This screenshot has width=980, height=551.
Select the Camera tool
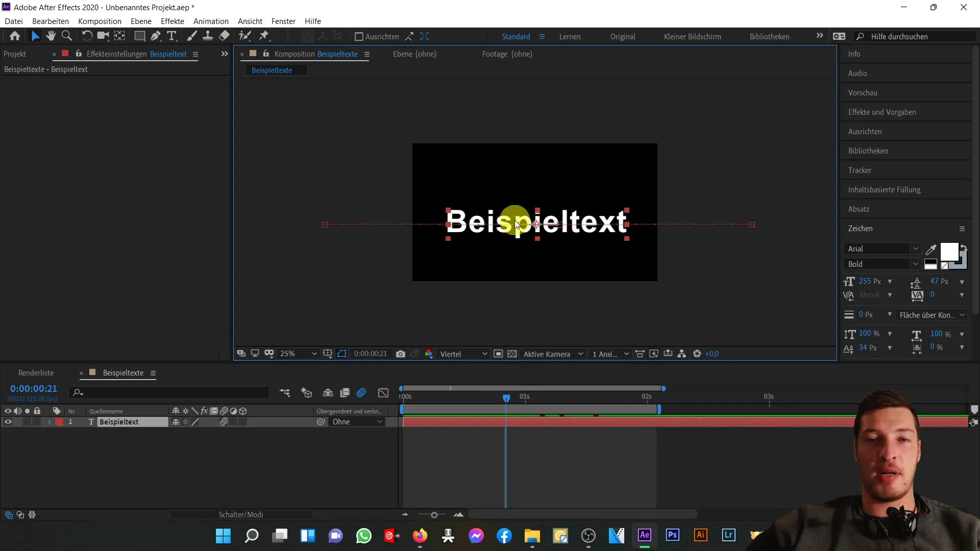click(103, 36)
